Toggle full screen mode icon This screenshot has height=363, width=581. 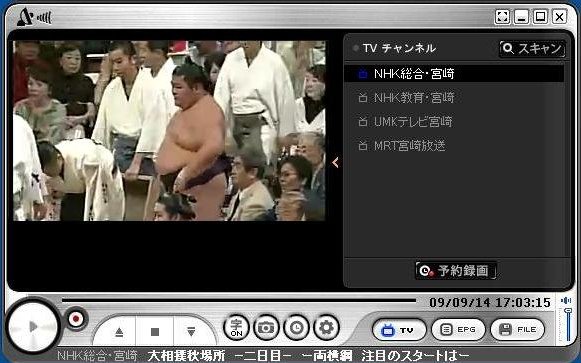tap(502, 17)
